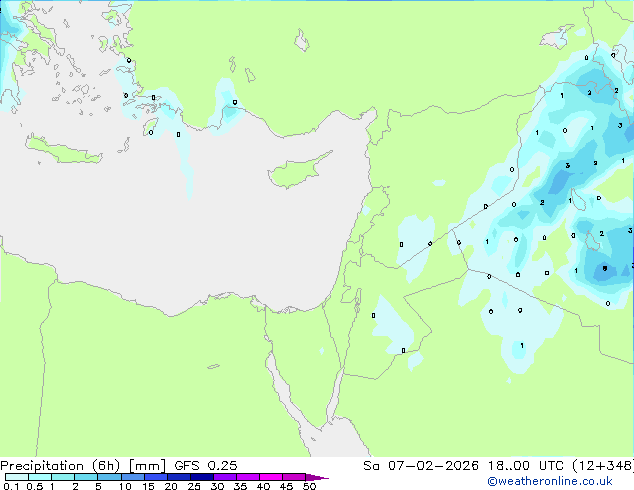This screenshot has height=490, width=634.
Task: Select the 0.1–0.5 mm legend color
Action: (x=17, y=477)
